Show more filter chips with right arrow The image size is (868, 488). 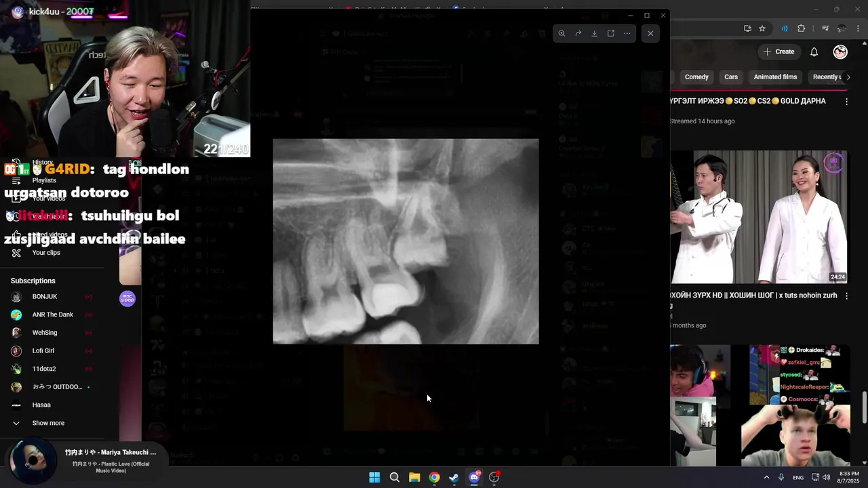coord(848,77)
